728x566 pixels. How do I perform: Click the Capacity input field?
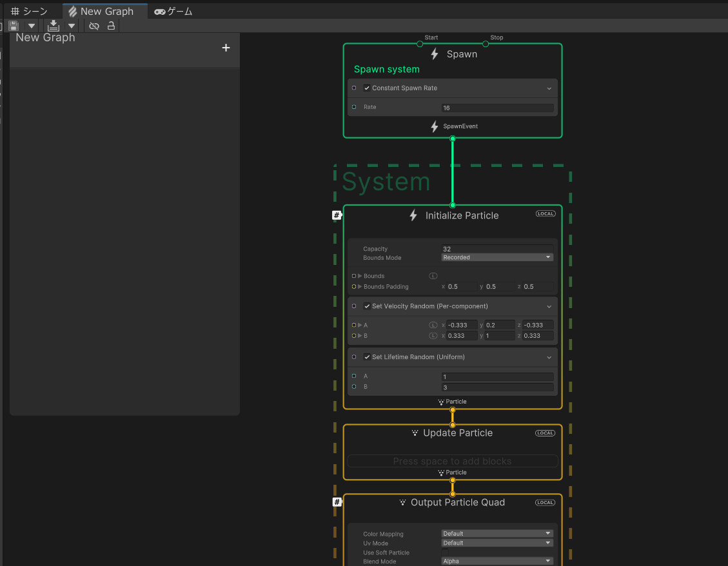click(497, 249)
